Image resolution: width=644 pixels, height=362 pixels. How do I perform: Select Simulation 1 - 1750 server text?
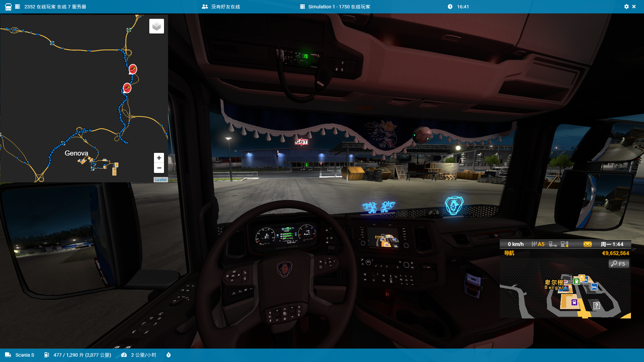tap(339, 7)
